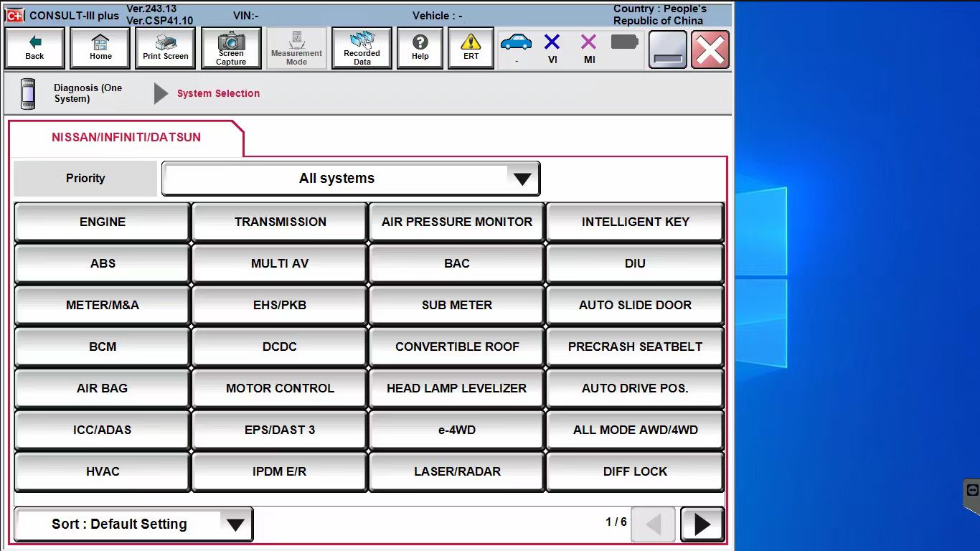
Task: Click the Back arrow button
Action: tap(34, 48)
